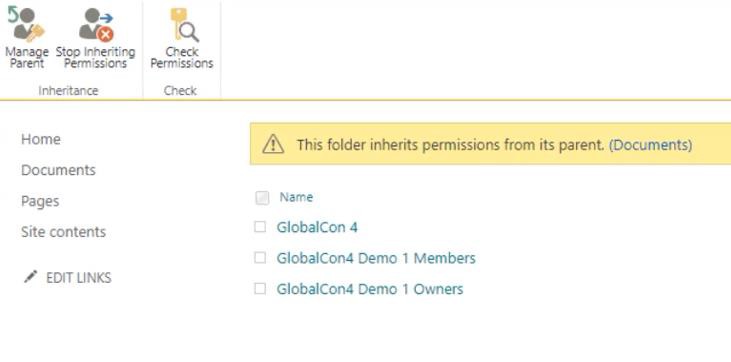The width and height of the screenshot is (731, 362).
Task: Open Manage Parent permissions icon
Action: [x=26, y=25]
